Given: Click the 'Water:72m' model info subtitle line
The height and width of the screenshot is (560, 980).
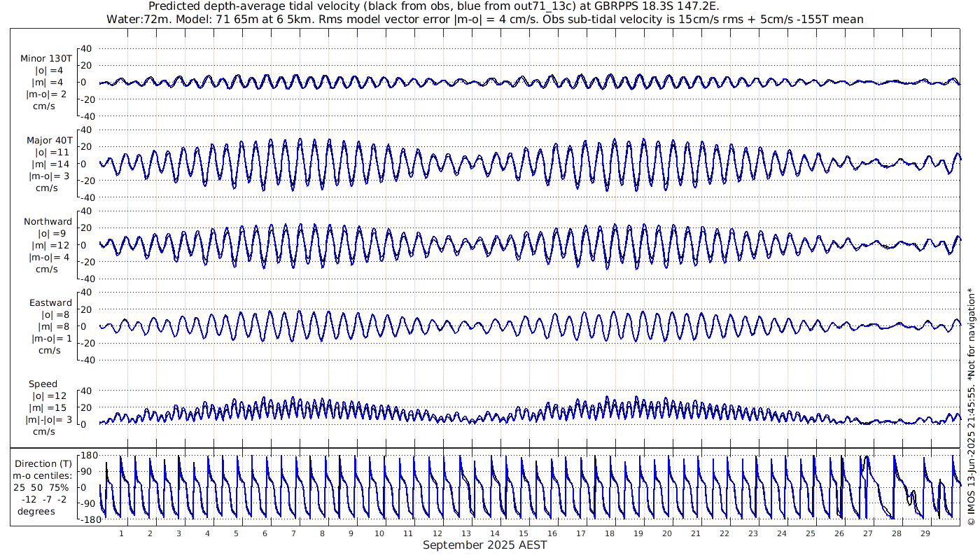Looking at the screenshot, I should tap(484, 19).
